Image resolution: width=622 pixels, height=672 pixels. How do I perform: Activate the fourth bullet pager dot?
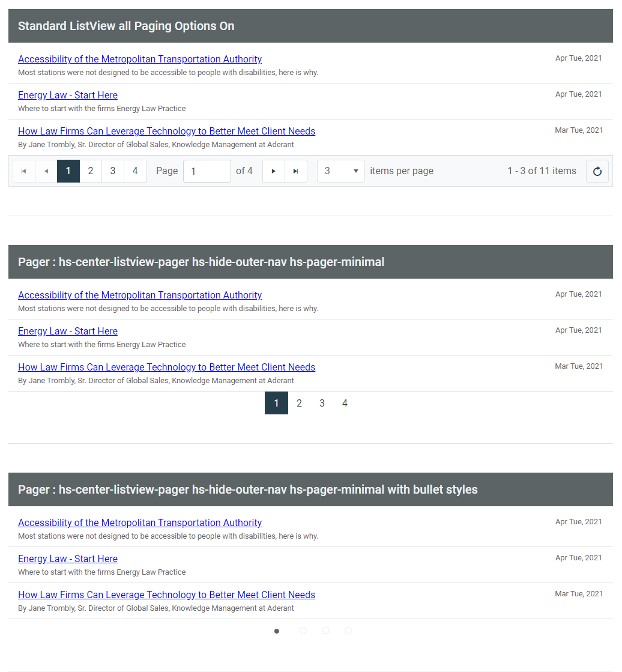[348, 631]
